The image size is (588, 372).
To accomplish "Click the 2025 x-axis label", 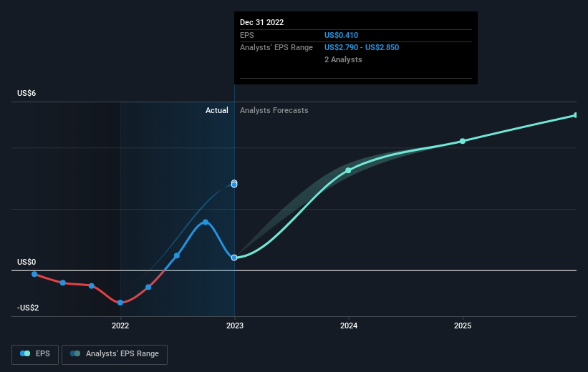I will (x=463, y=326).
